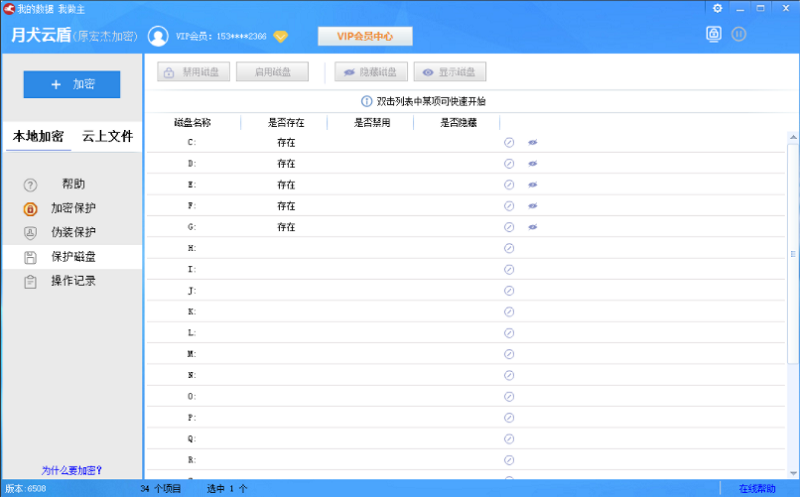This screenshot has height=497, width=800.
Task: Click the user avatar icon in header
Action: click(158, 36)
